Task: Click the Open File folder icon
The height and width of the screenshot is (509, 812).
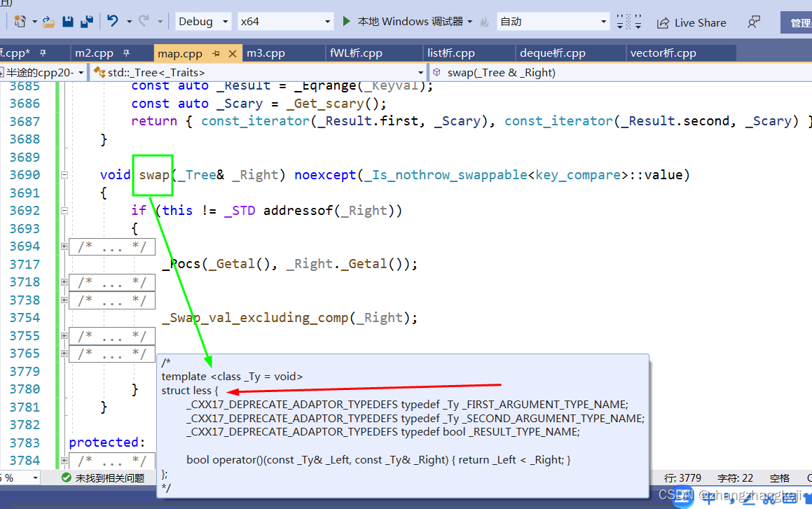Action: [48, 22]
